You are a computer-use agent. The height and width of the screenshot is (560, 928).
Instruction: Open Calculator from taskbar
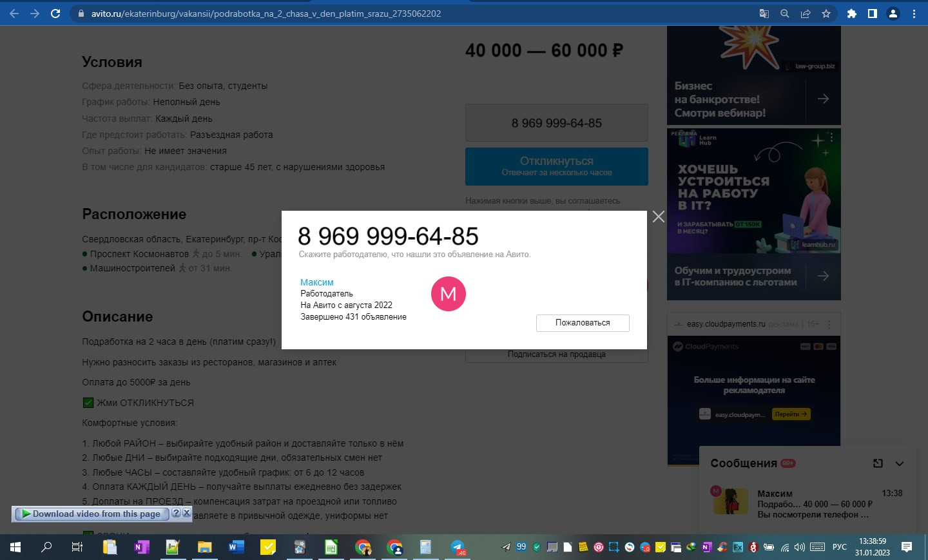pyautogui.click(x=426, y=547)
